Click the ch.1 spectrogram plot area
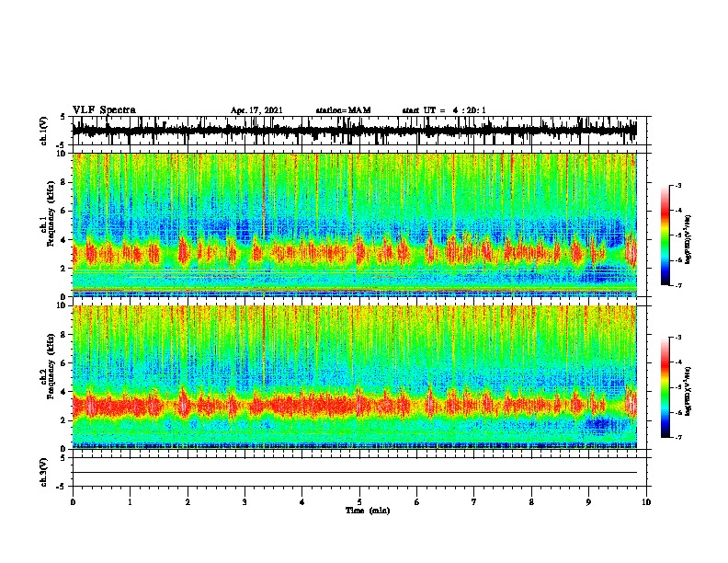Image resolution: width=728 pixels, height=563 pixels. pos(359,224)
